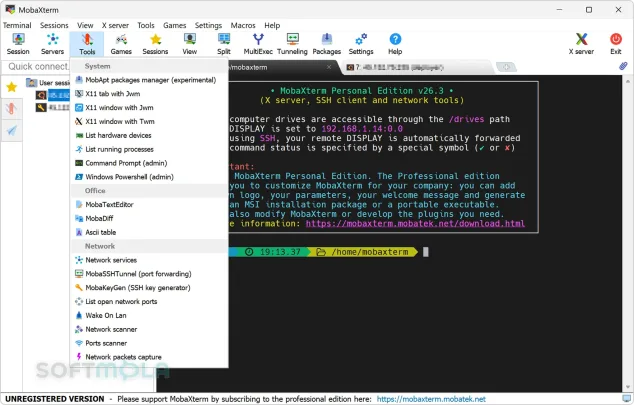The width and height of the screenshot is (634, 405).
Task: Open MobaSSHTunnel (port forwarding)
Action: pyautogui.click(x=149, y=274)
